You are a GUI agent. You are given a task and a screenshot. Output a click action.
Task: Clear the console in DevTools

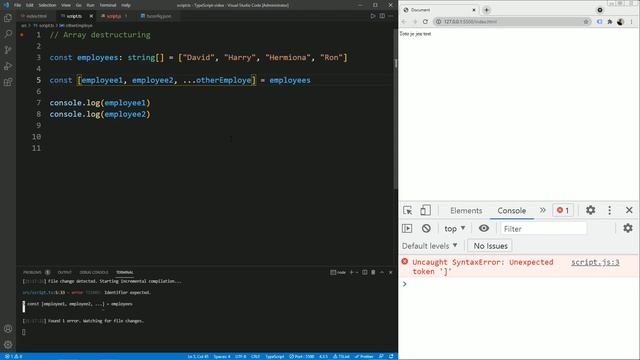coord(426,229)
